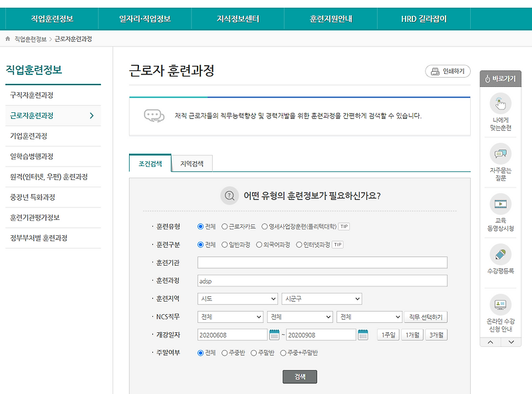
Task: Set date range to 3개월
Action: [436, 335]
